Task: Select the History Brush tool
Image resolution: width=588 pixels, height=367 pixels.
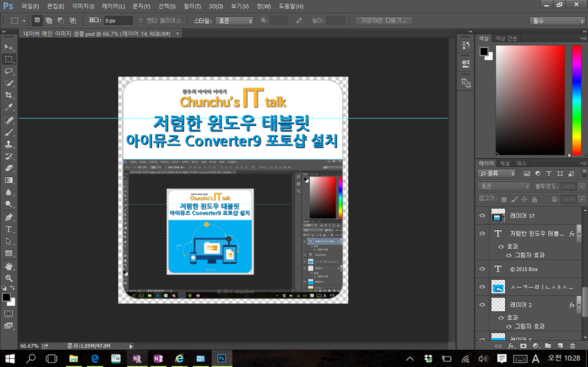Action: [x=9, y=156]
